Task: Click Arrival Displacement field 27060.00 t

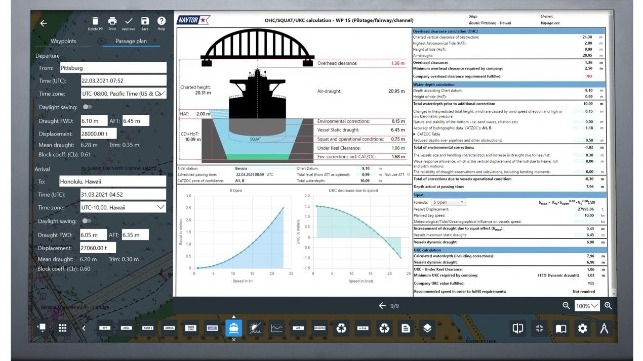Action: [98, 248]
